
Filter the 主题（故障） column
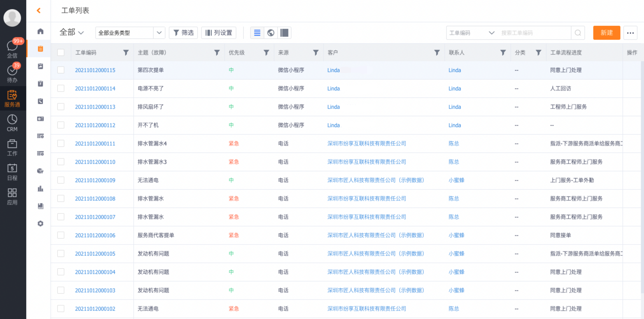217,52
